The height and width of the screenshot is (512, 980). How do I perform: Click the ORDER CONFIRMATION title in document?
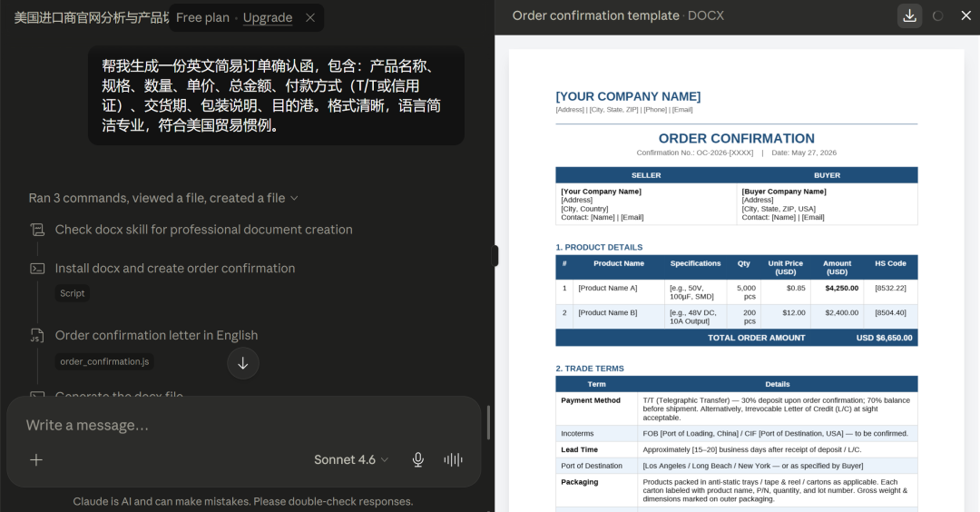point(736,138)
